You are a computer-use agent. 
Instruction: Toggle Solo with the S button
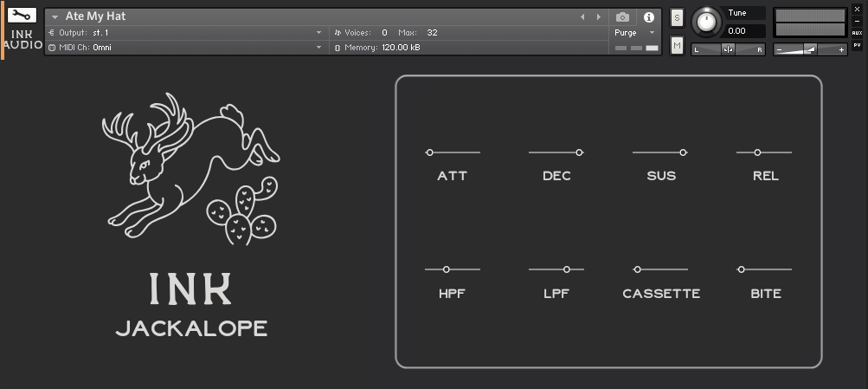(x=677, y=18)
